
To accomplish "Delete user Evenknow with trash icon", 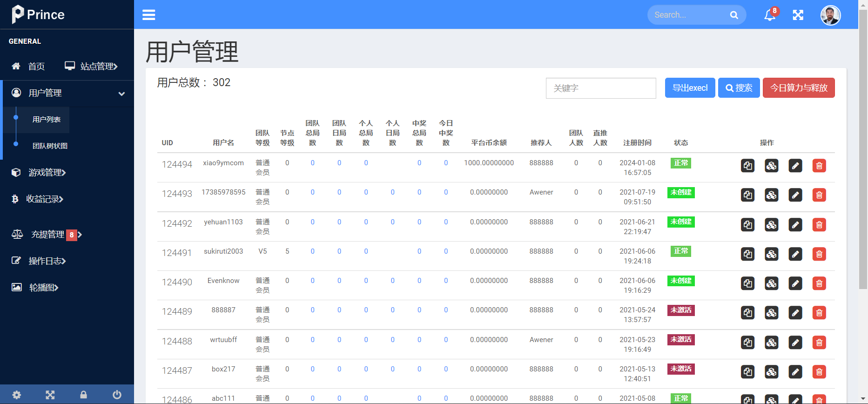I will click(x=819, y=283).
